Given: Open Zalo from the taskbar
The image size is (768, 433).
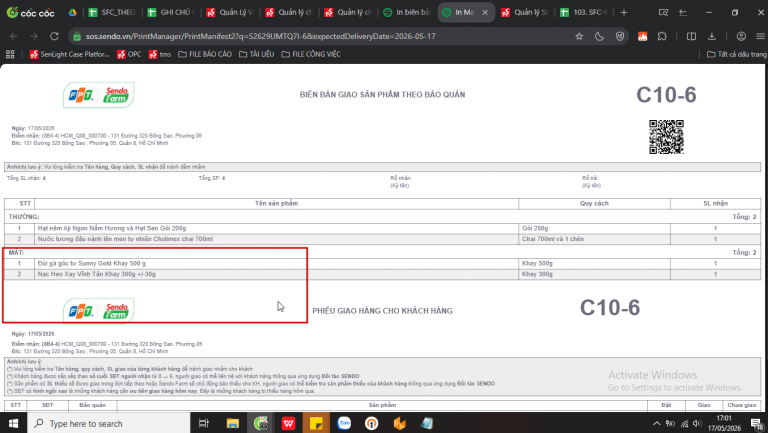Looking at the screenshot, I should coord(344,423).
